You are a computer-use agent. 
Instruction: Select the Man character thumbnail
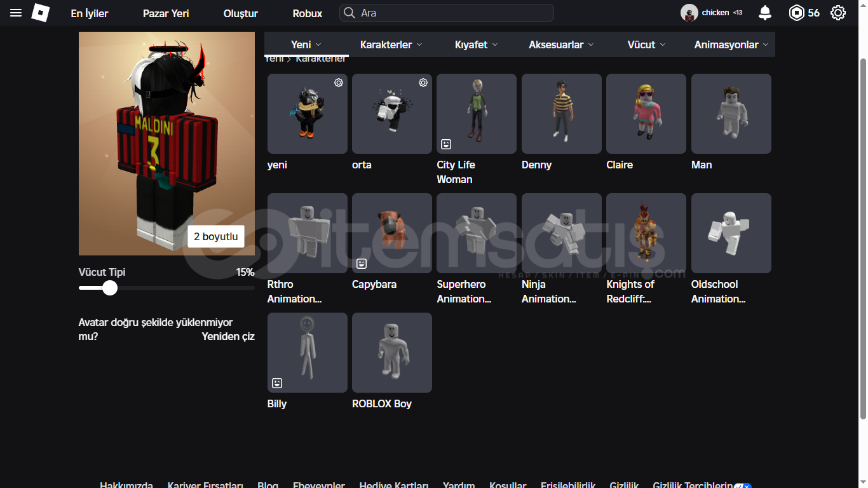(x=731, y=114)
